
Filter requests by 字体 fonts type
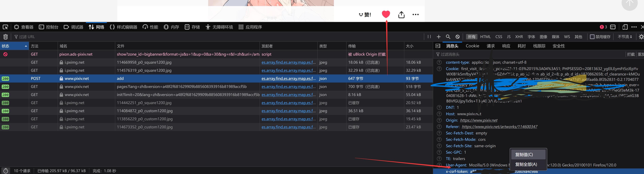click(531, 37)
